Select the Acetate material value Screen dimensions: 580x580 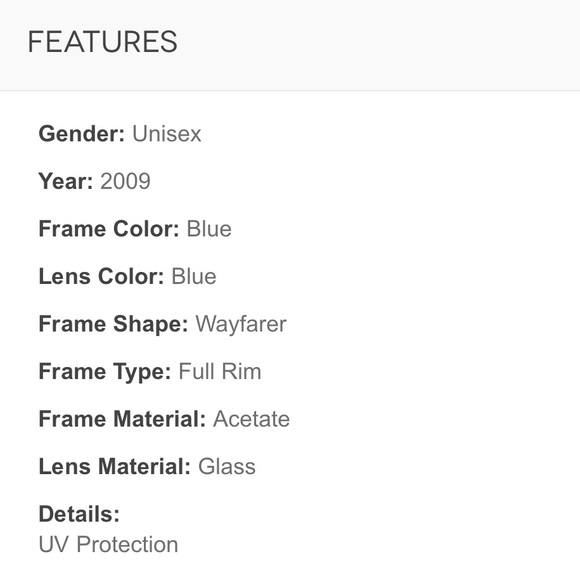tap(252, 419)
